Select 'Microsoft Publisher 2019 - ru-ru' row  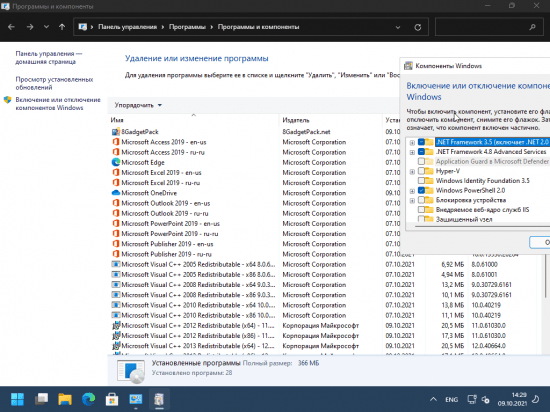coord(254,254)
